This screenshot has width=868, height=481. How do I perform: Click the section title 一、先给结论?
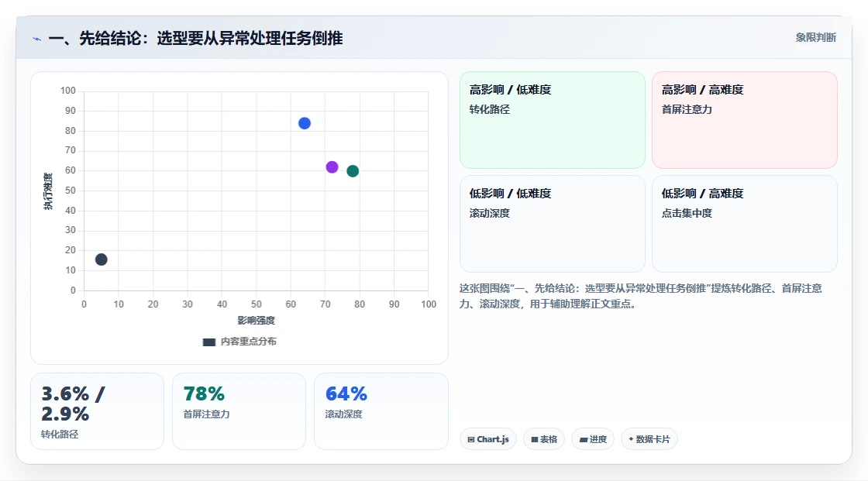click(x=195, y=38)
